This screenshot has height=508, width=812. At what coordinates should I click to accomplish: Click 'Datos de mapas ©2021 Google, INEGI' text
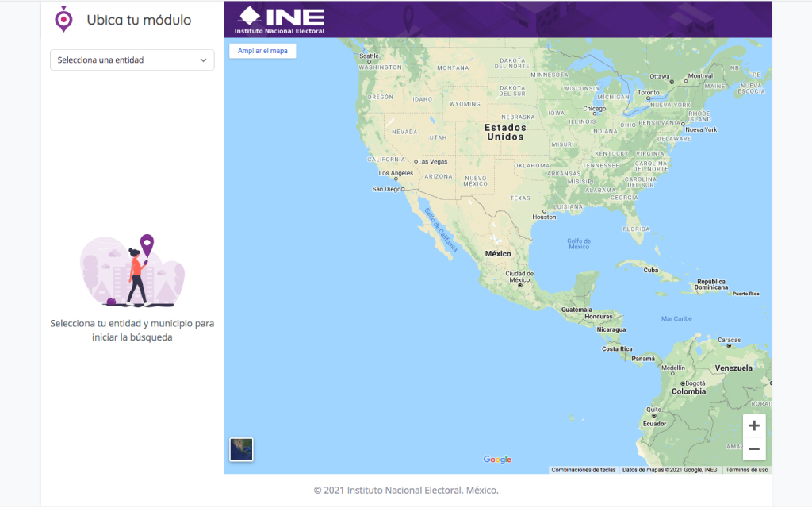click(x=670, y=470)
